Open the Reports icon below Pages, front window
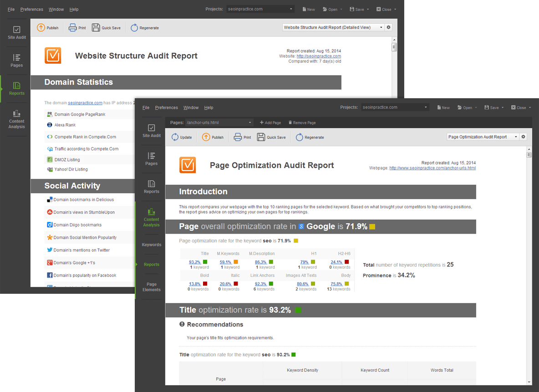The image size is (539, 392). click(x=151, y=187)
